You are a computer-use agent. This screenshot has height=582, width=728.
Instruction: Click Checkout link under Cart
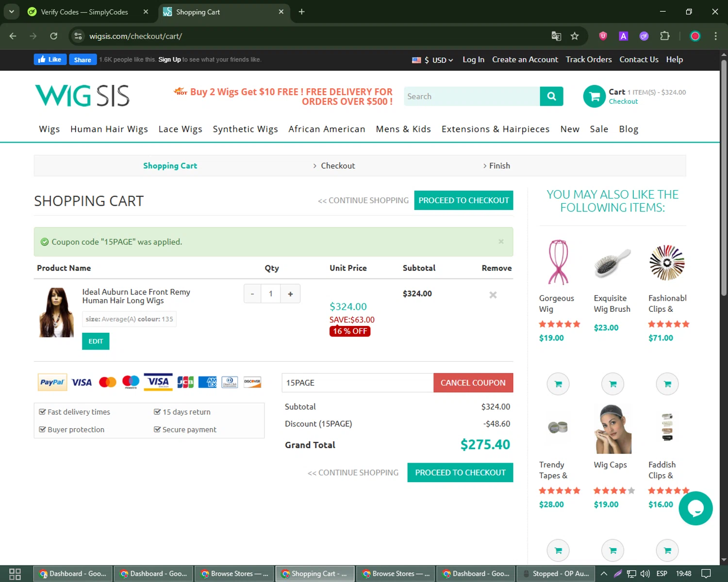click(623, 101)
